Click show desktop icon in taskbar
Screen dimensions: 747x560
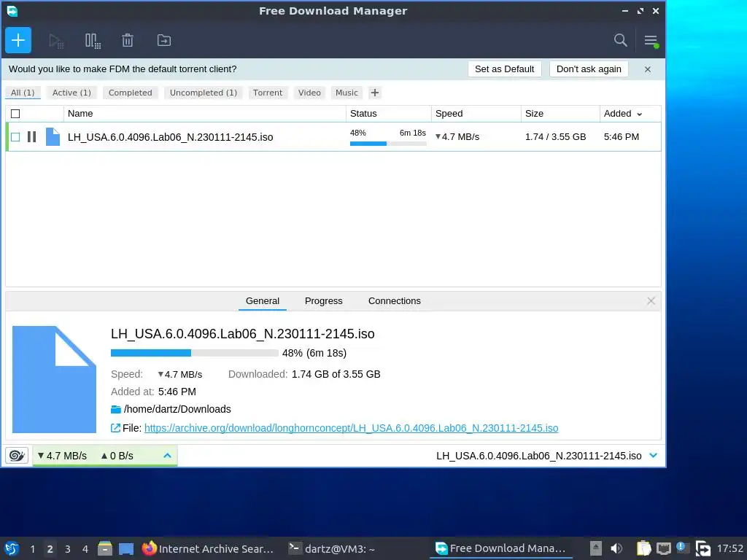click(126, 549)
